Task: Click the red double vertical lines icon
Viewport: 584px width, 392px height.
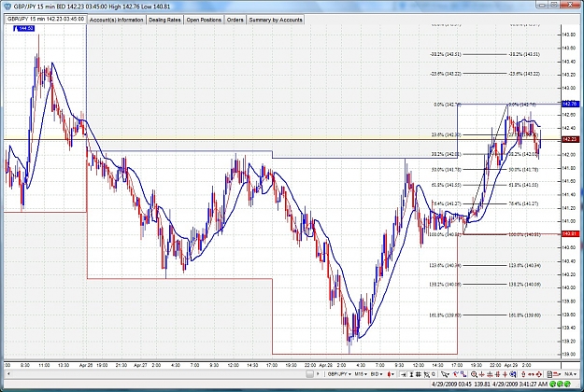Action: tap(498, 374)
